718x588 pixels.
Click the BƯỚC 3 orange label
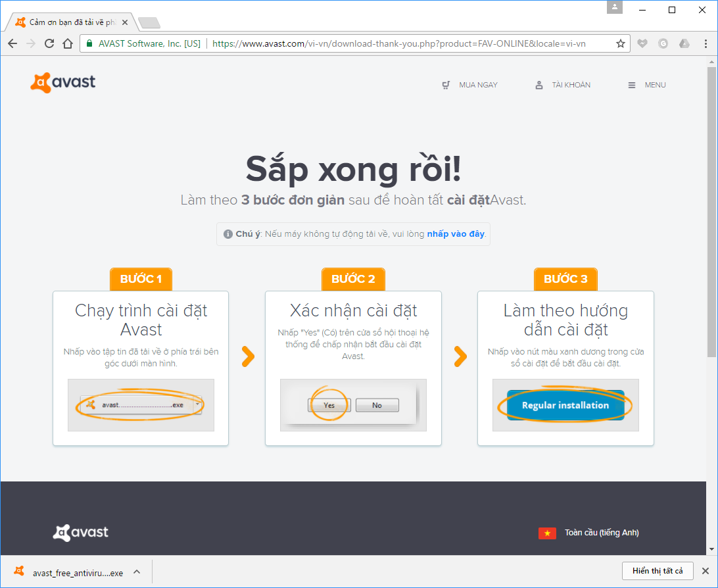(565, 279)
